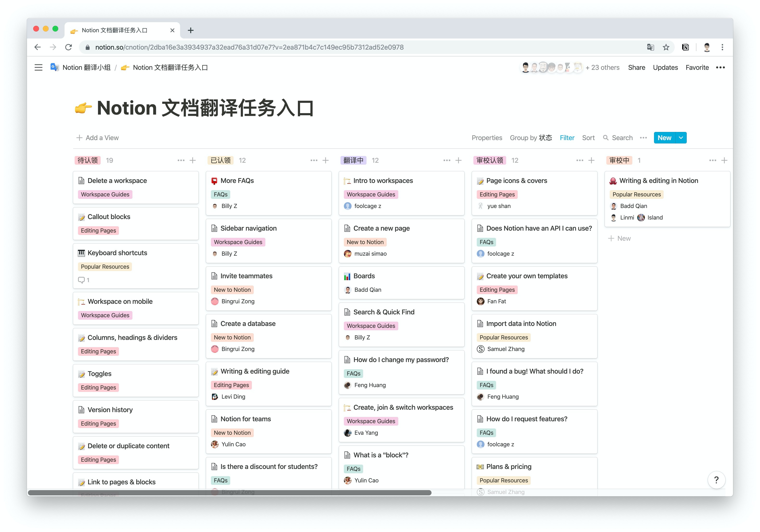Create a new database entry with New
The width and height of the screenshot is (760, 532).
coord(664,138)
